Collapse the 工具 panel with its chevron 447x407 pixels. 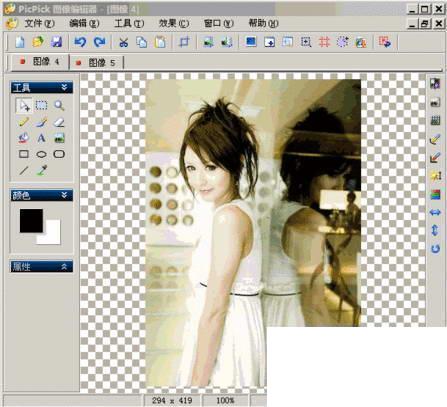tap(65, 87)
